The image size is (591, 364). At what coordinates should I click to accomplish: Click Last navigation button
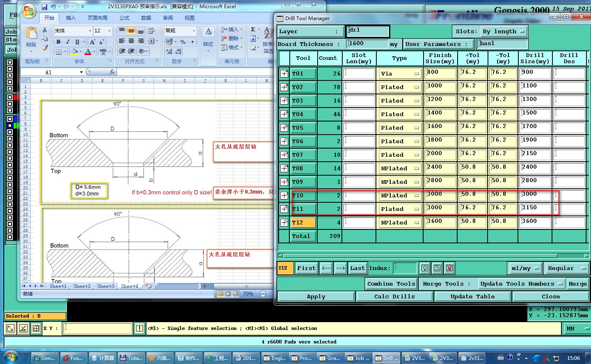pos(357,268)
